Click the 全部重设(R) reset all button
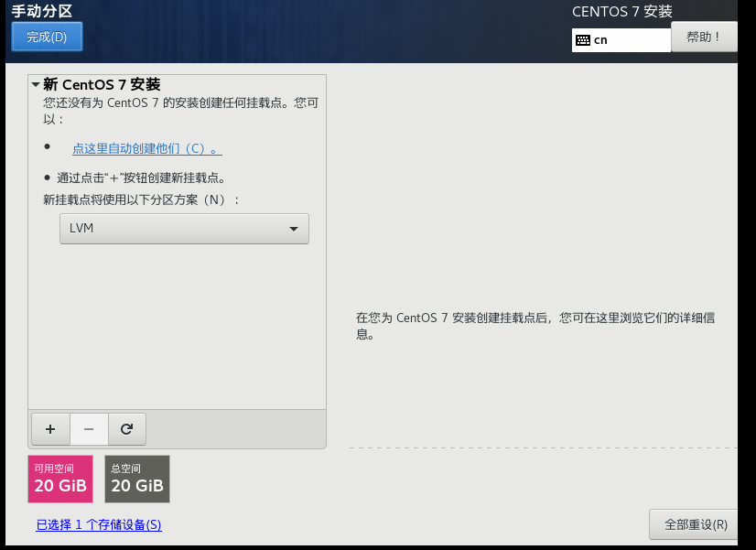756x550 pixels. click(x=695, y=524)
